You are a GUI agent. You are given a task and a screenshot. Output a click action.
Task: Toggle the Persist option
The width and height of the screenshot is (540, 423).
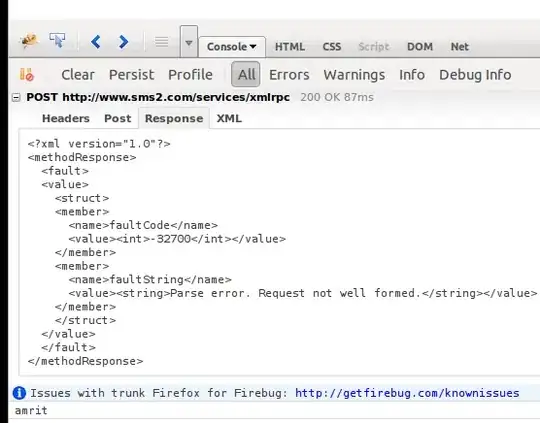coord(132,75)
